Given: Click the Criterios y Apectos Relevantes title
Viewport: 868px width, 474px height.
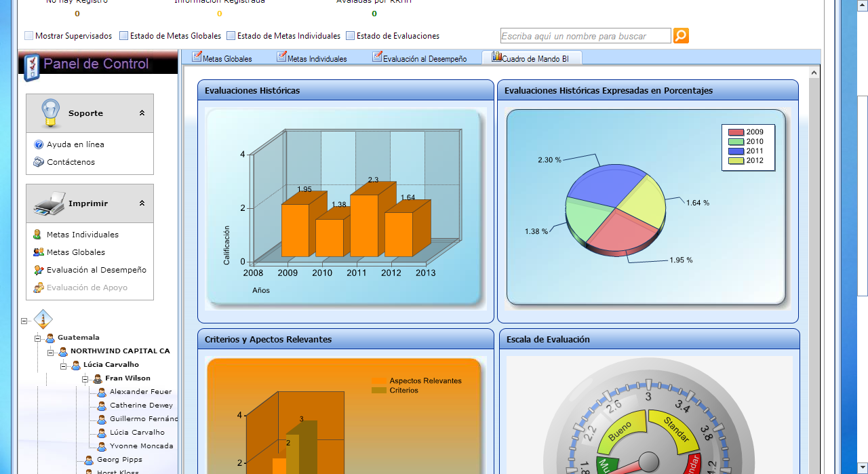Looking at the screenshot, I should point(269,339).
